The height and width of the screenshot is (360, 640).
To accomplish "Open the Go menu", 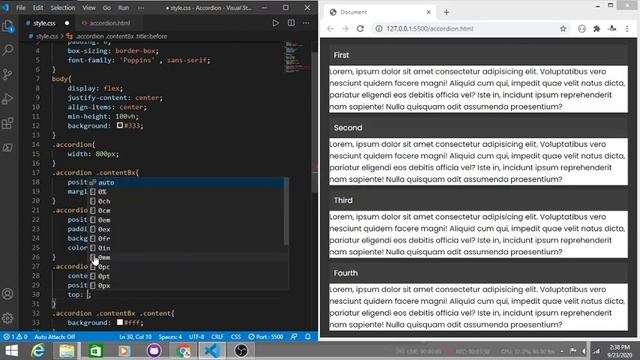I will pos(107,8).
